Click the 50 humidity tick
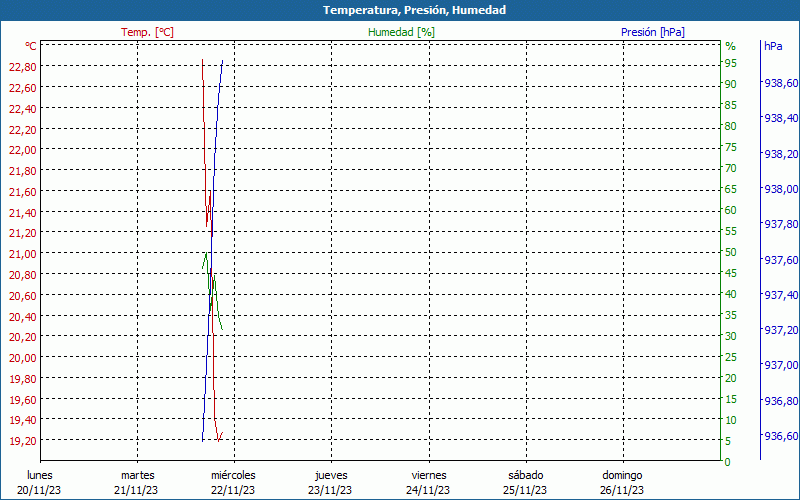The height and width of the screenshot is (500, 800). point(731,252)
